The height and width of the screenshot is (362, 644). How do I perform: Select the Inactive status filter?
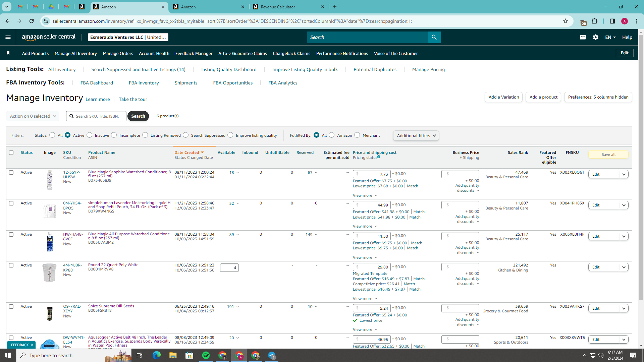(x=89, y=135)
